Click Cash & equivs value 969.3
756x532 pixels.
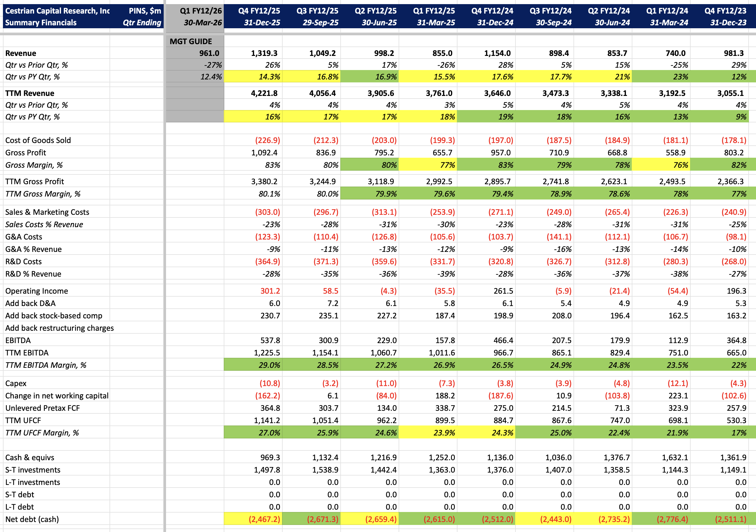tap(270, 458)
